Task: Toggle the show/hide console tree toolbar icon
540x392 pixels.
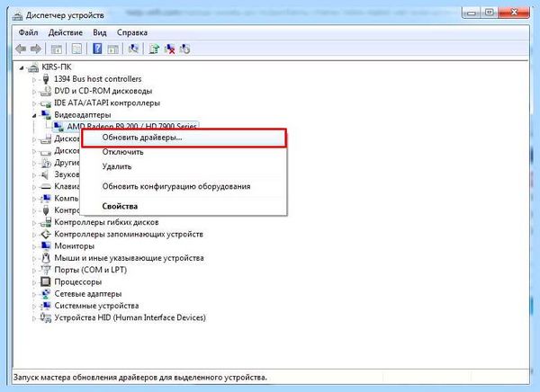Action: tap(57, 49)
